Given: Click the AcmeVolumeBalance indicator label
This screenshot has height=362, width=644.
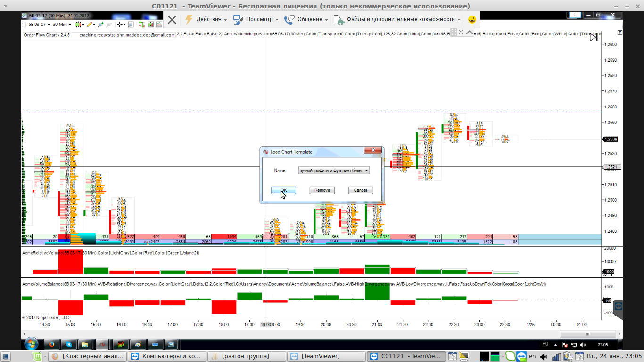Looking at the screenshot, I should [x=284, y=284].
